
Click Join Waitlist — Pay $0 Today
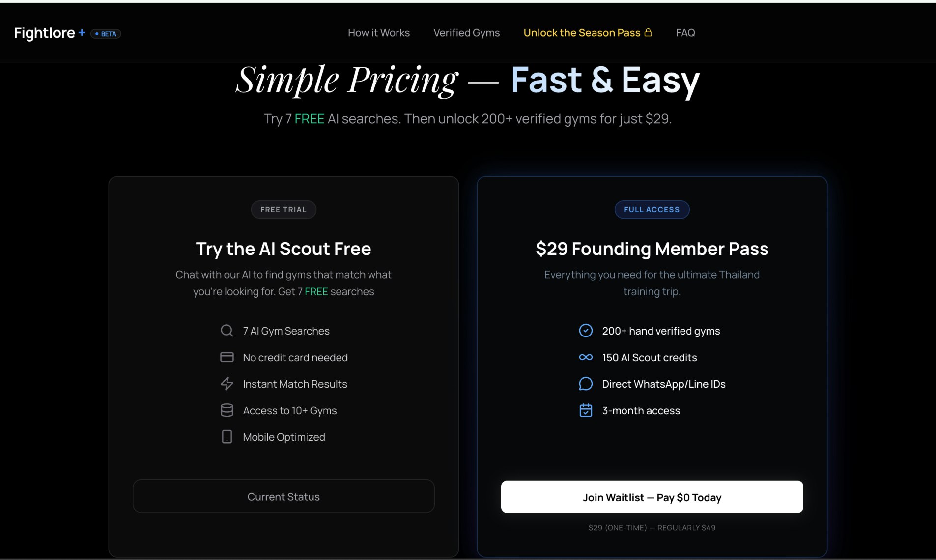click(652, 497)
